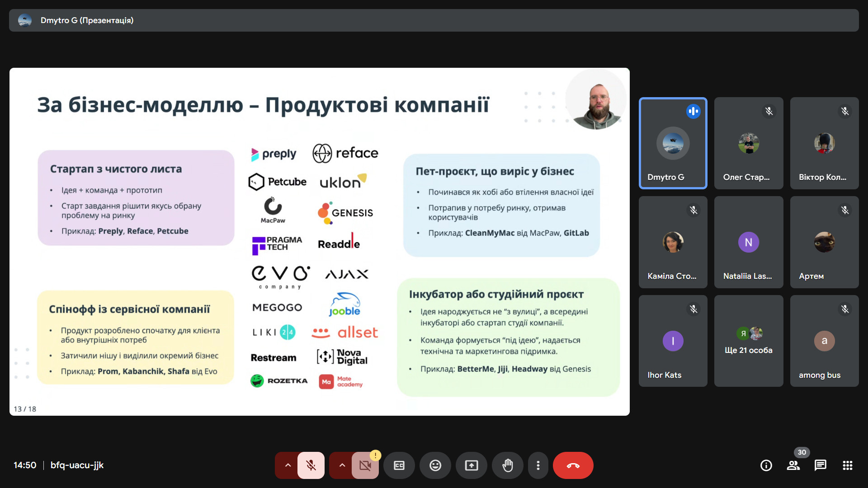The image size is (868, 488).
Task: Select Каміла Сто participant tile
Action: 673,242
